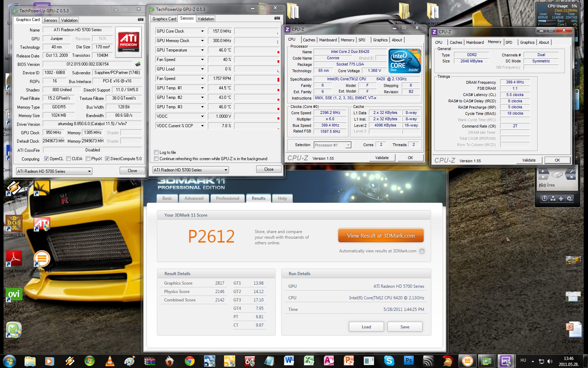588x368 pixels.
Task: Enable automatically view results at 3DMark.com
Action: pos(422,251)
